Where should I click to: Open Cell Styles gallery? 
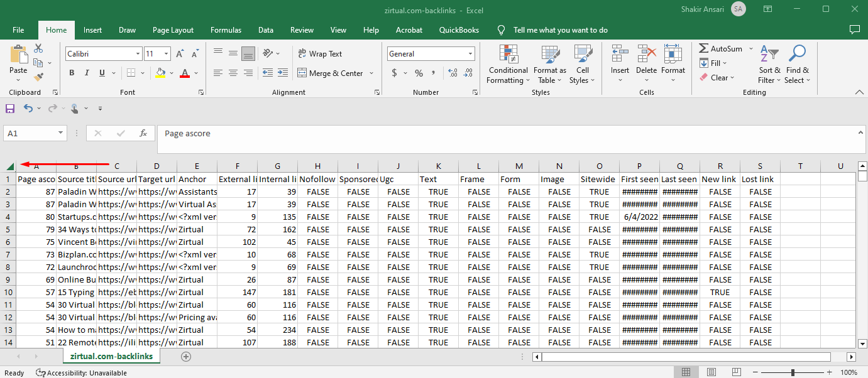pyautogui.click(x=583, y=64)
